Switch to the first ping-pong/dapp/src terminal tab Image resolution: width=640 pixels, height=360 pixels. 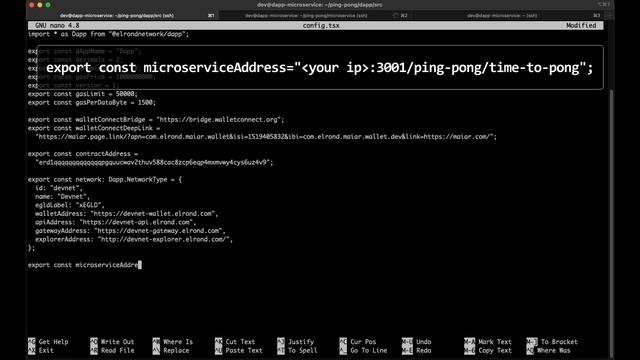click(x=117, y=16)
